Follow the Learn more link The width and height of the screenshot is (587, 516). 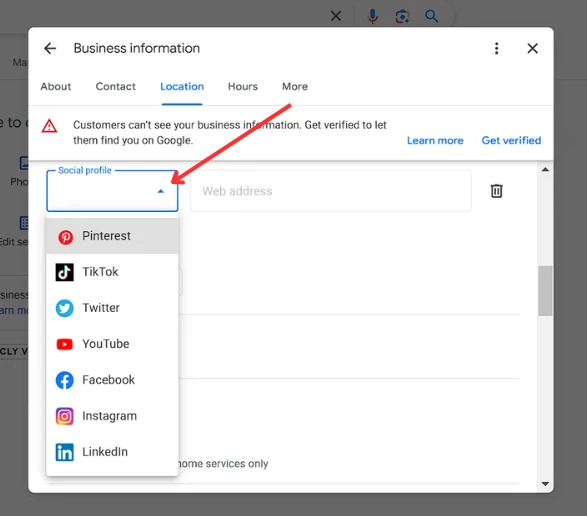[x=435, y=140]
